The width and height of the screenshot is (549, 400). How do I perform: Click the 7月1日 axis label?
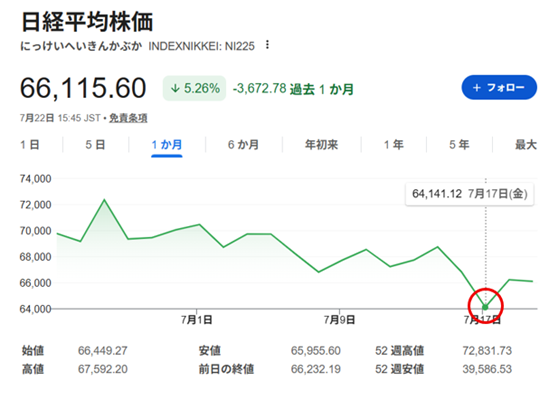(196, 319)
